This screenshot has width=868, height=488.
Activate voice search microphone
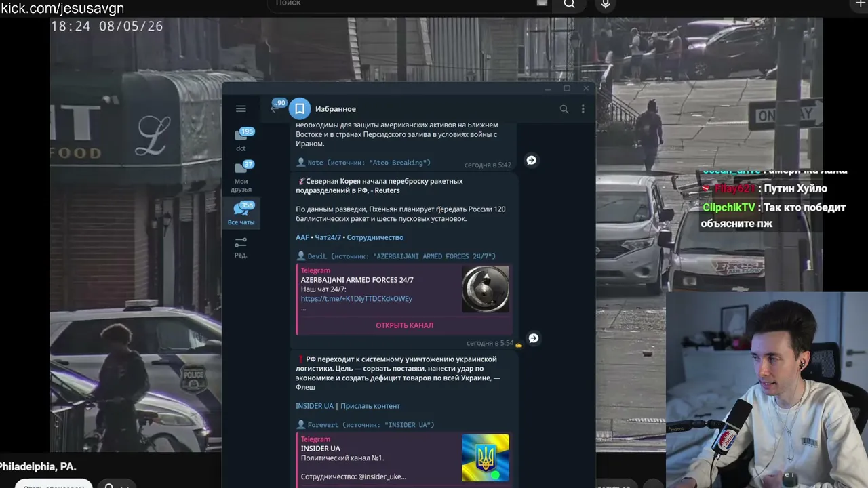click(606, 4)
